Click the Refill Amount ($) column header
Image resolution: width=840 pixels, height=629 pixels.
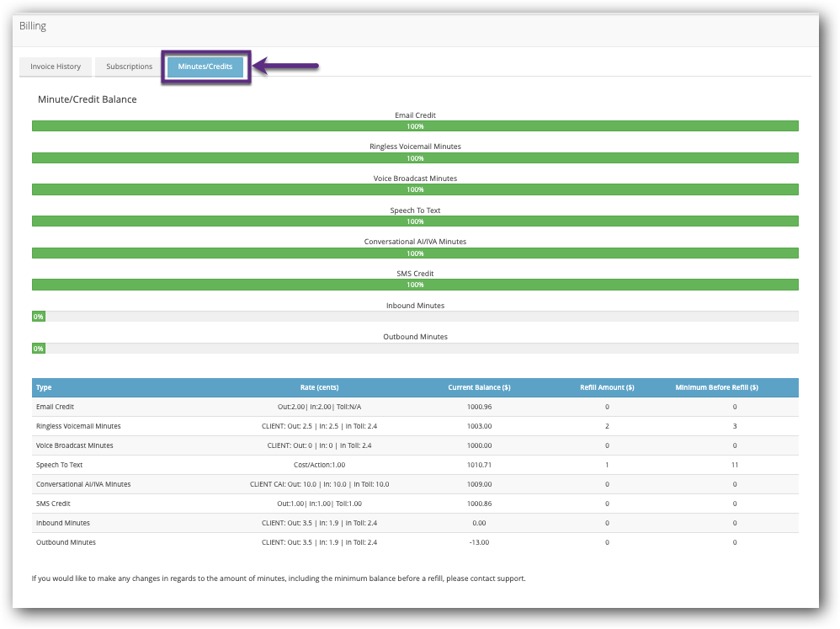coord(607,387)
